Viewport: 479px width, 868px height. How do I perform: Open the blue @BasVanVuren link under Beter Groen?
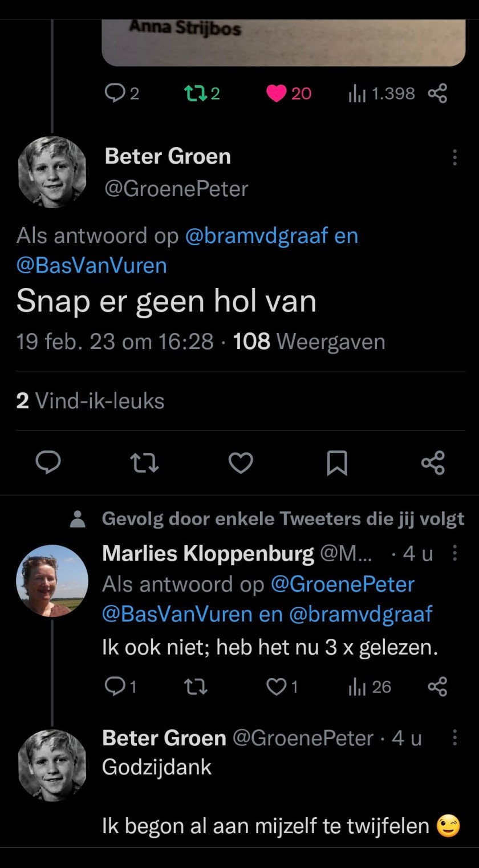pyautogui.click(x=91, y=266)
